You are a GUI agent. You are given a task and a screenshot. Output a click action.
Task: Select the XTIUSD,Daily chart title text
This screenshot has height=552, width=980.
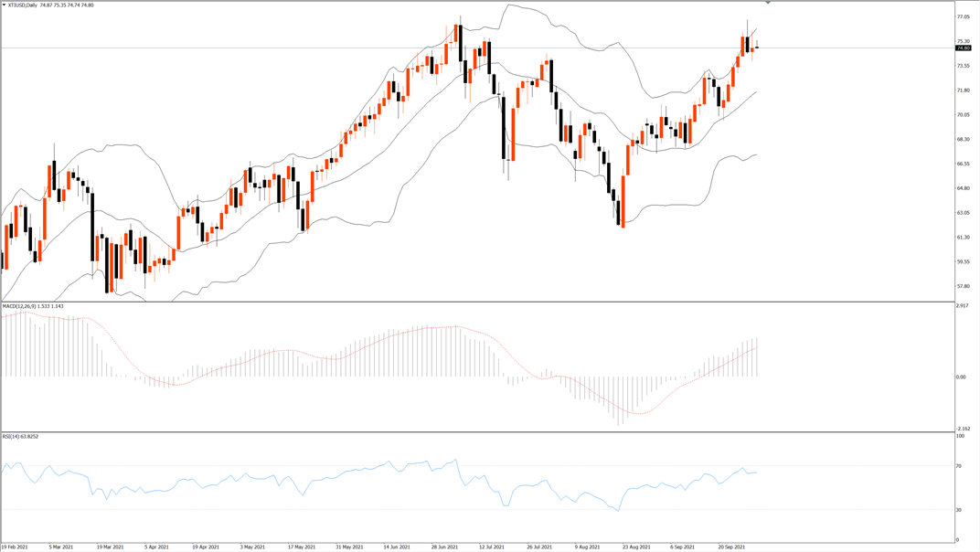(23, 5)
